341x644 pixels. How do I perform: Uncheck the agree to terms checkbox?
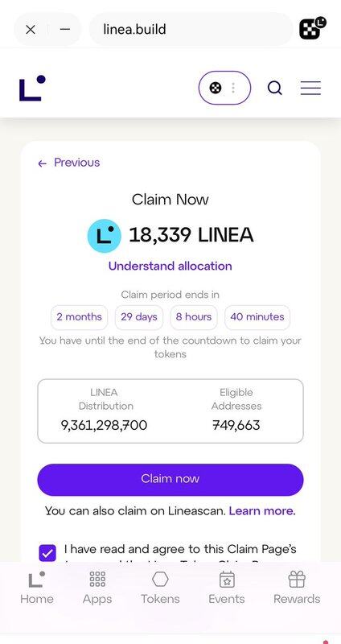(47, 553)
